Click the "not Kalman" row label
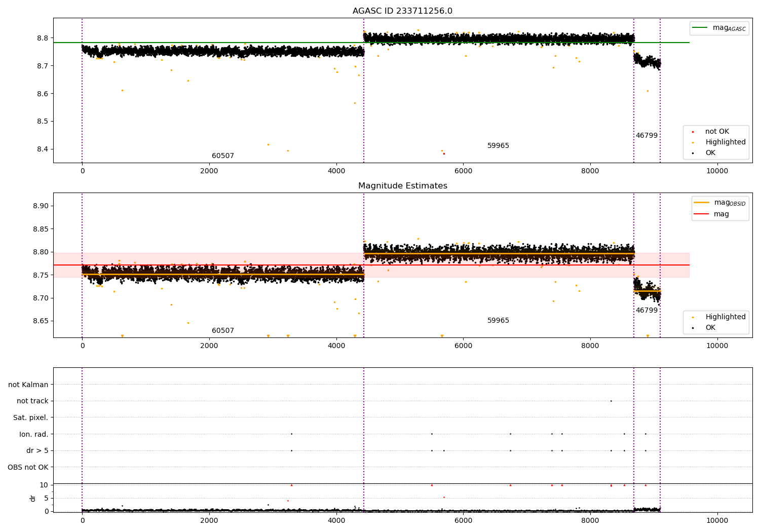This screenshot has height=532, width=760. [x=28, y=385]
